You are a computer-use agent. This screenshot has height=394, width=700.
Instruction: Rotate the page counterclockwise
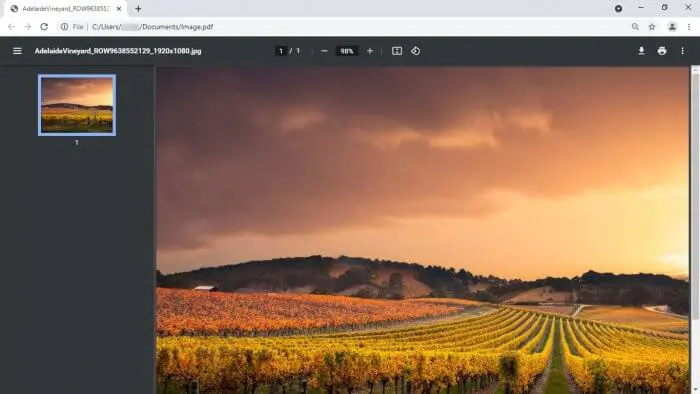(416, 51)
